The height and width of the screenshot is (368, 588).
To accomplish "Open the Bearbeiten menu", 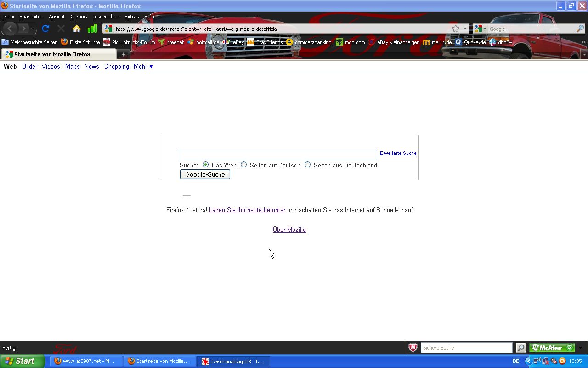I will (31, 17).
